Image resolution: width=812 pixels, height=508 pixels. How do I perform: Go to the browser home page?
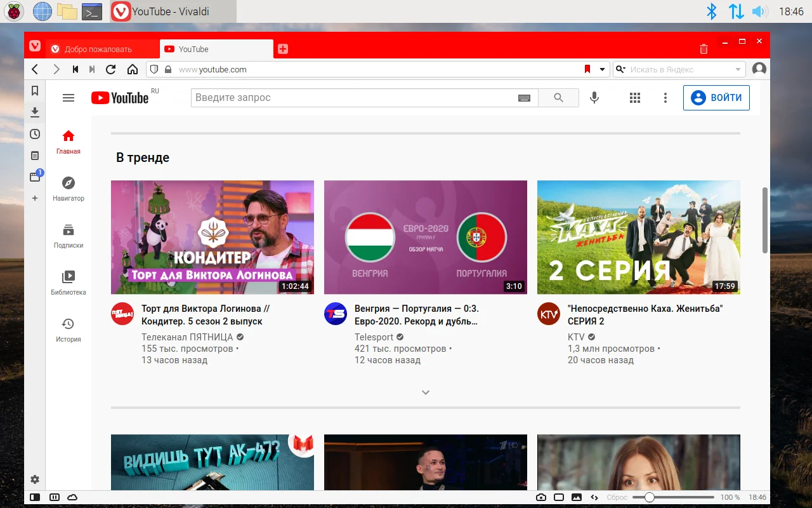tap(132, 69)
